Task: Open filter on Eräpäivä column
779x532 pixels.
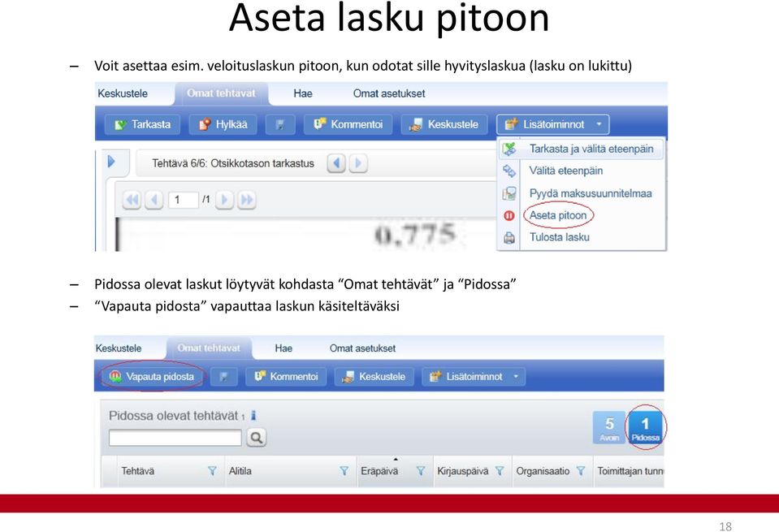Action: tap(420, 471)
